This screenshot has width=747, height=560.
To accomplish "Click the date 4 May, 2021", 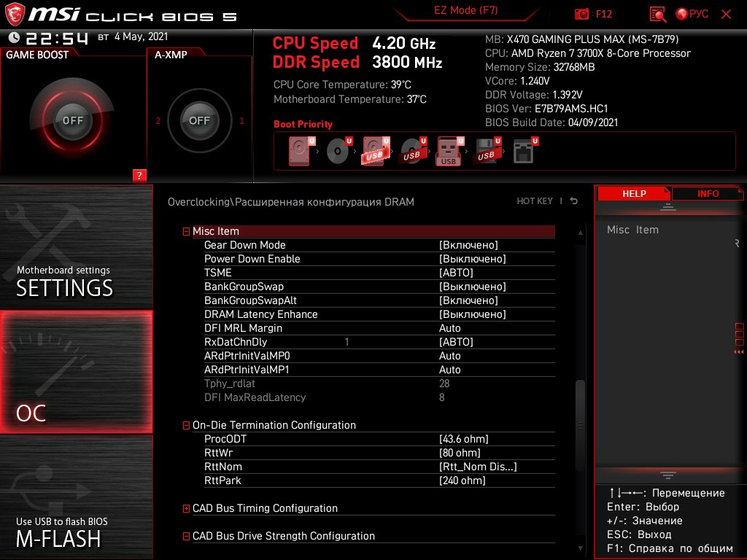I will pos(141,36).
